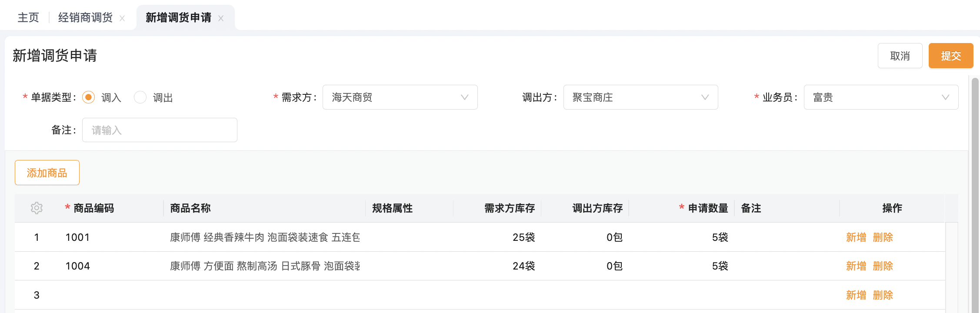Delete row 1 product 1001
This screenshot has height=313, width=980.
point(883,237)
